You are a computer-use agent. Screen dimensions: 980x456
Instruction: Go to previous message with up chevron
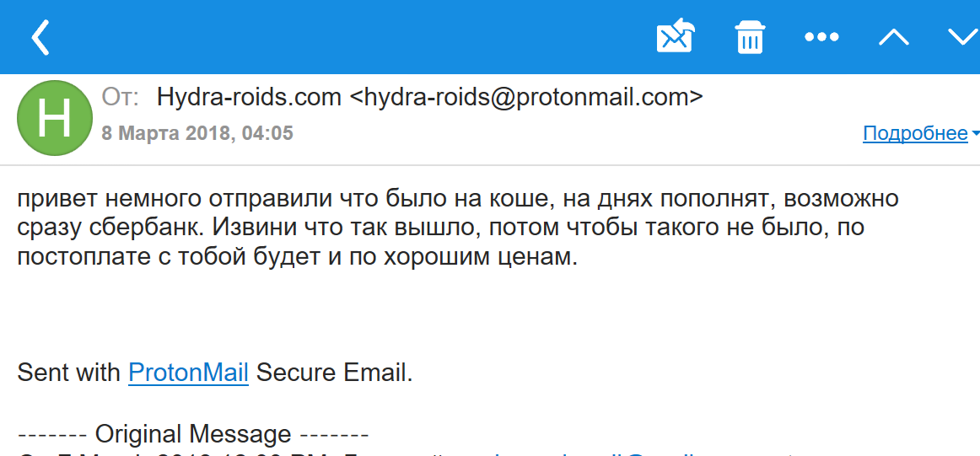click(894, 37)
